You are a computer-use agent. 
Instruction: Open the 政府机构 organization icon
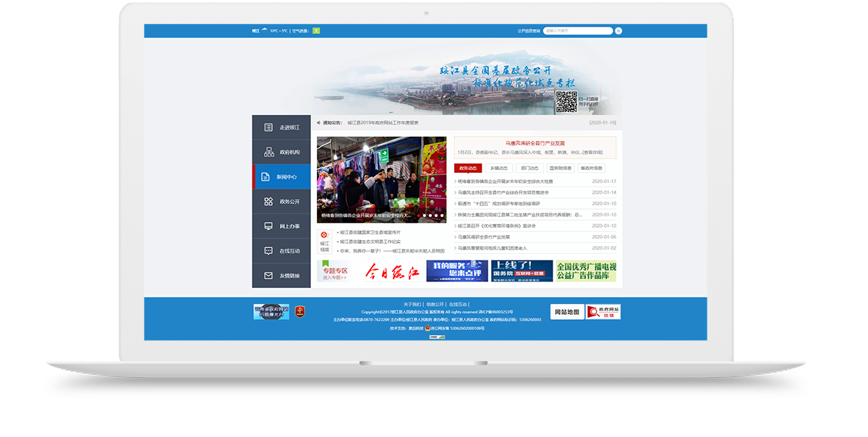pos(268,152)
